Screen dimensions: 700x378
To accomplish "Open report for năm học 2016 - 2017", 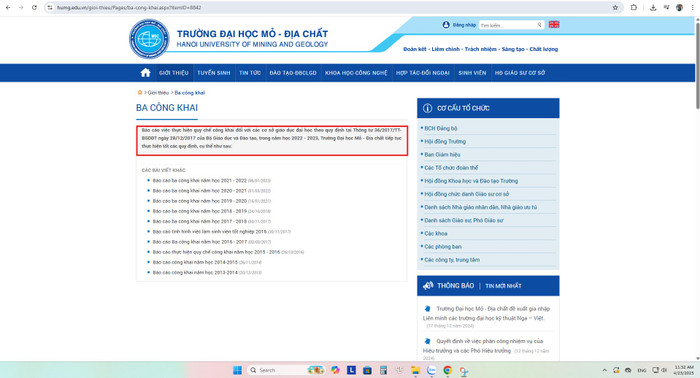I will pos(200,242).
